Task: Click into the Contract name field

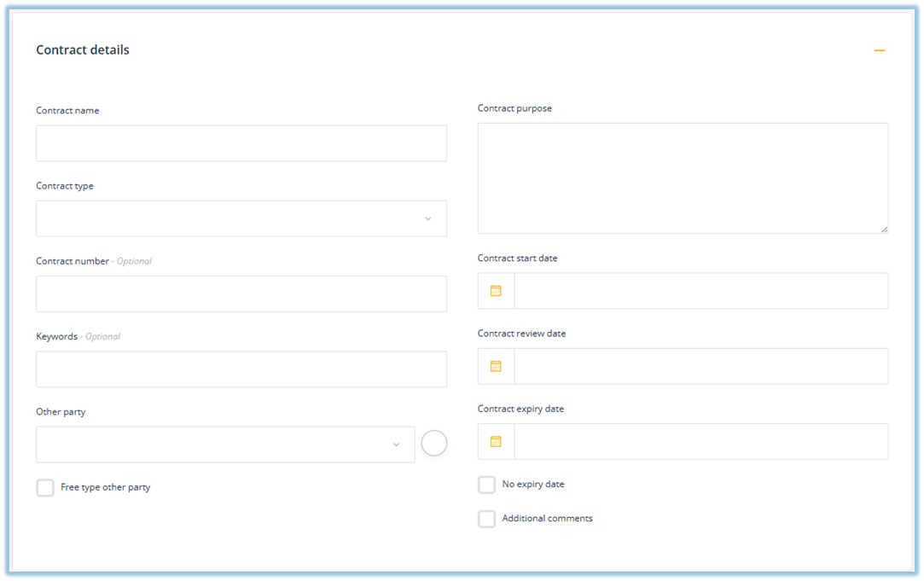Action: click(x=241, y=143)
